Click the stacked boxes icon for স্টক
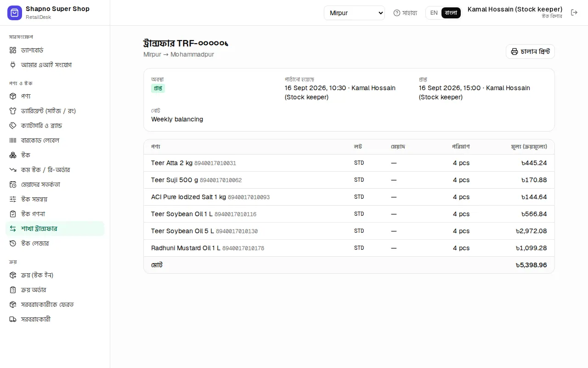The height and width of the screenshot is (368, 588). [13, 155]
